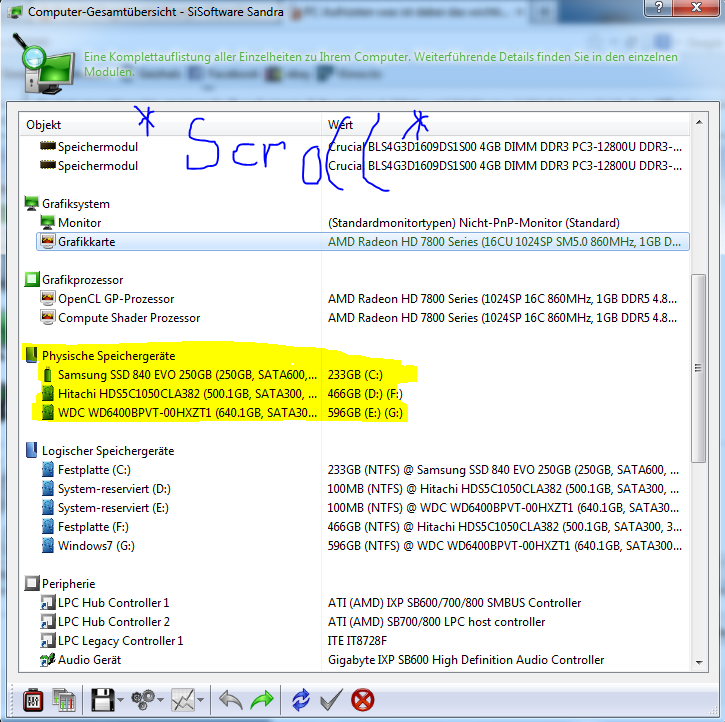
Task: Click the chart graph icon
Action: point(183,700)
